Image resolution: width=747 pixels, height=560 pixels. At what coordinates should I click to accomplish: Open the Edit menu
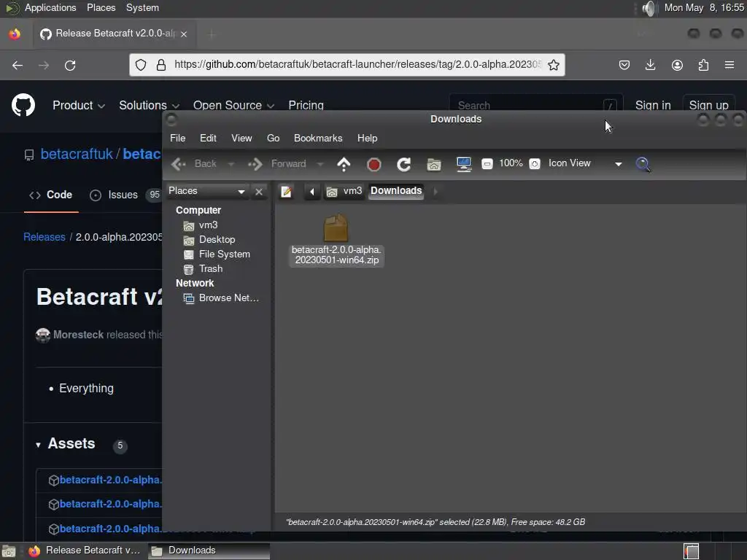point(208,138)
